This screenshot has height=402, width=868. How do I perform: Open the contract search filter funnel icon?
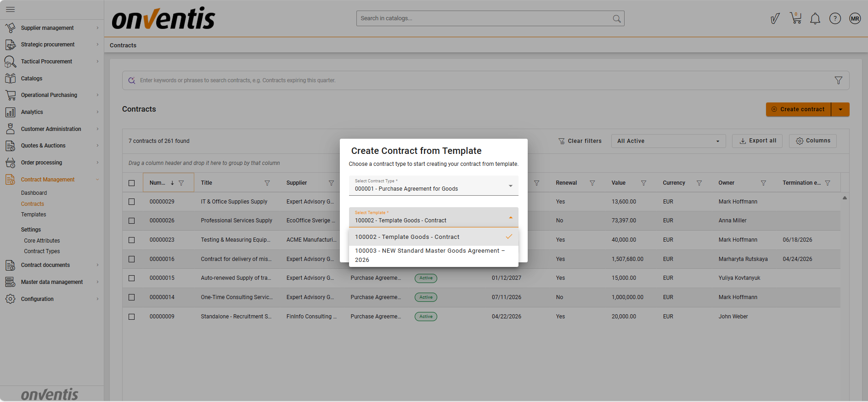(x=838, y=80)
